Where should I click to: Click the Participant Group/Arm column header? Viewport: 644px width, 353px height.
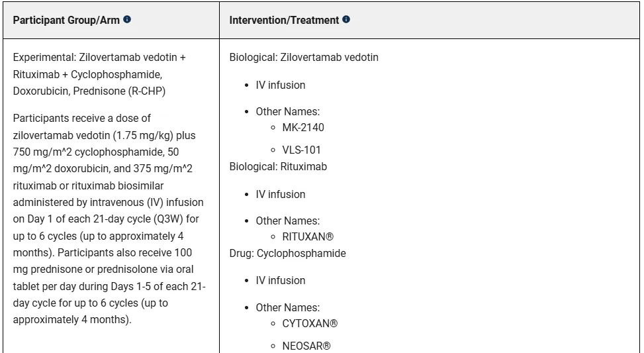tap(66, 21)
